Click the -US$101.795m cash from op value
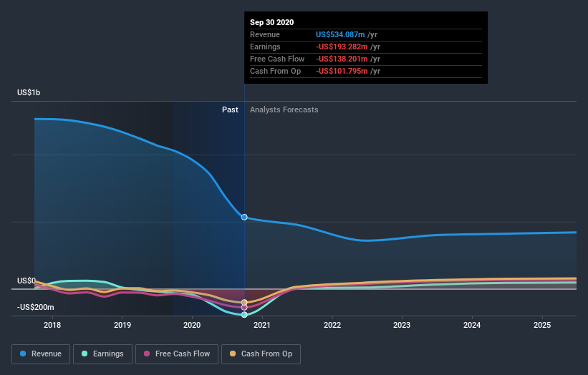The width and height of the screenshot is (588, 375). tap(342, 71)
